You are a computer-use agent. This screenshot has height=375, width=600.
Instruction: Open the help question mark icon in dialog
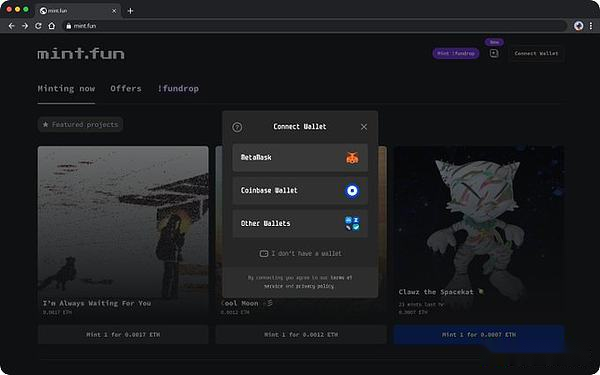237,127
